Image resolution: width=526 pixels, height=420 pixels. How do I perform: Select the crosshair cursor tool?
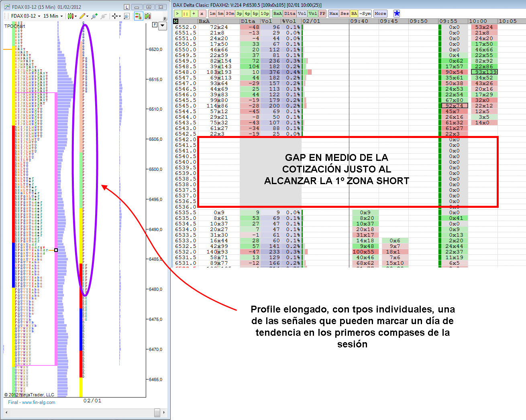click(115, 16)
